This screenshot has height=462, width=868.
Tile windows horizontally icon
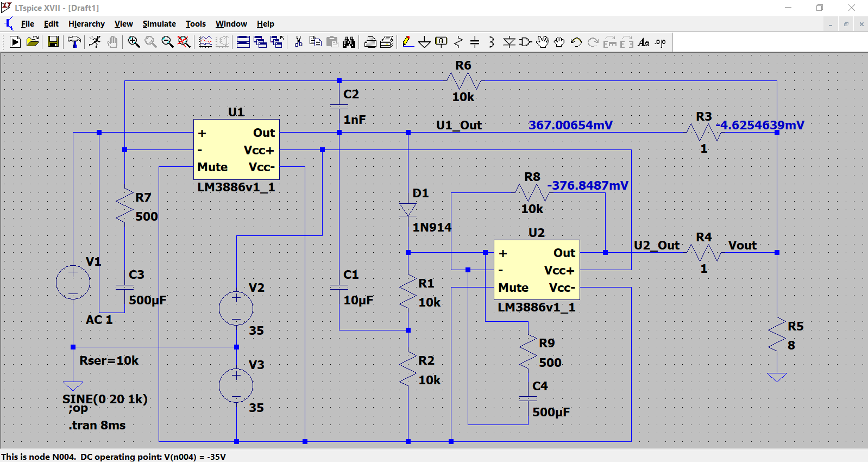tap(243, 42)
